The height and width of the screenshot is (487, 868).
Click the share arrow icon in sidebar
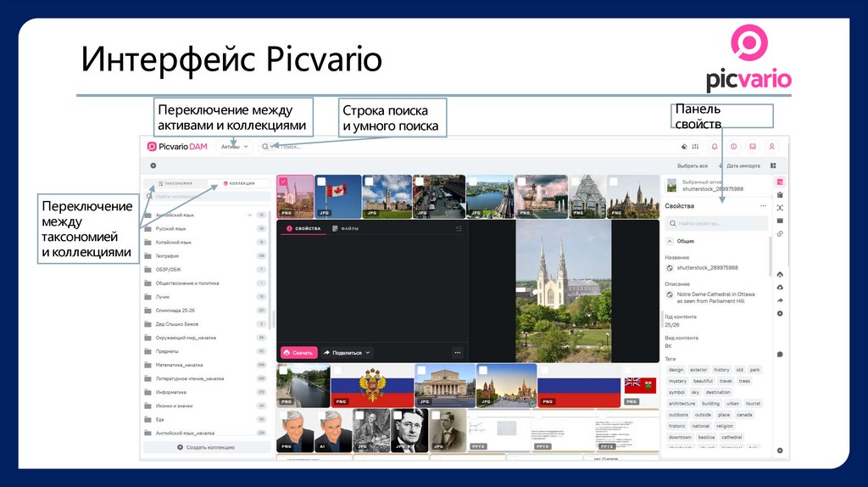coord(780,300)
